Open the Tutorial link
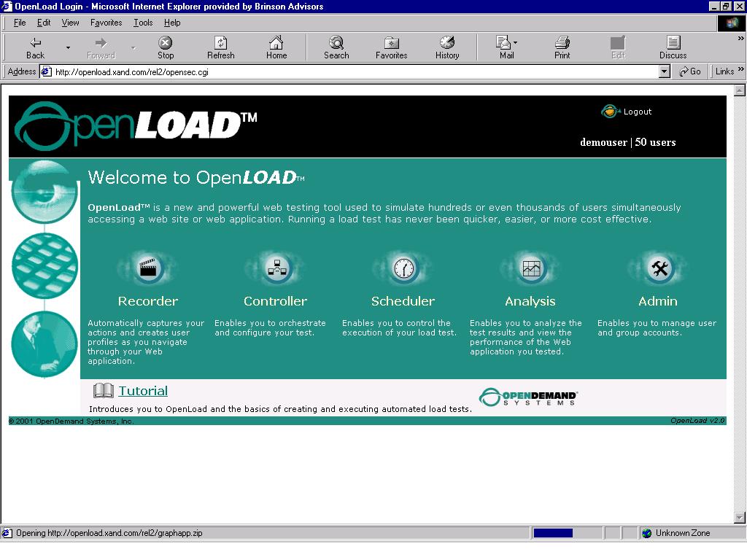Screen dimensions: 747x560 pos(143,391)
